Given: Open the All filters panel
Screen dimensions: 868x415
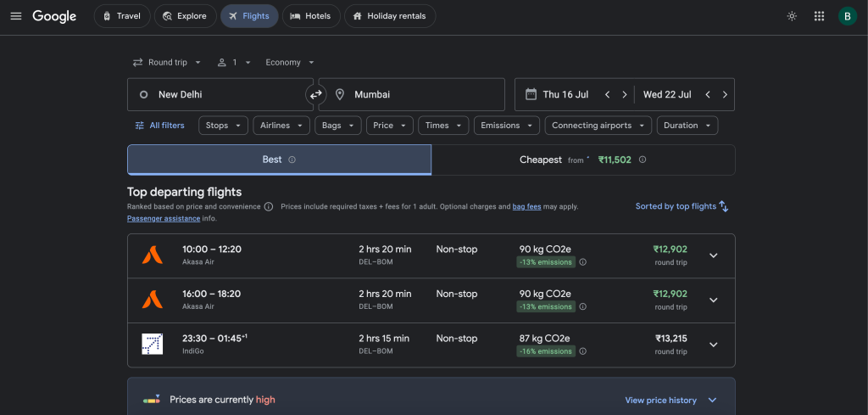Looking at the screenshot, I should tap(159, 126).
